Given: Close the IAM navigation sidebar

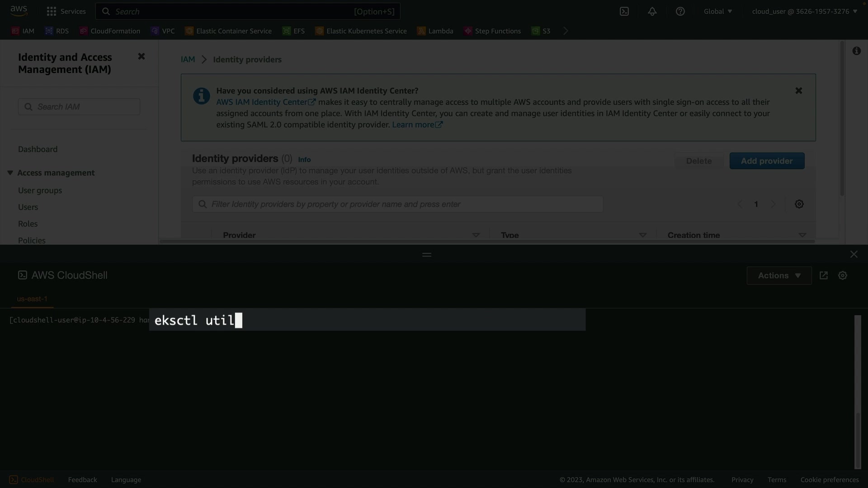Looking at the screenshot, I should 141,56.
